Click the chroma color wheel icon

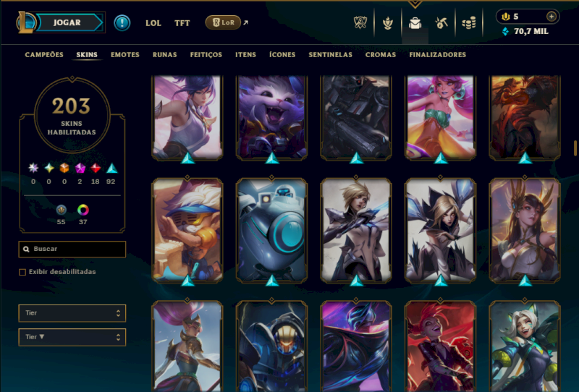(x=83, y=210)
